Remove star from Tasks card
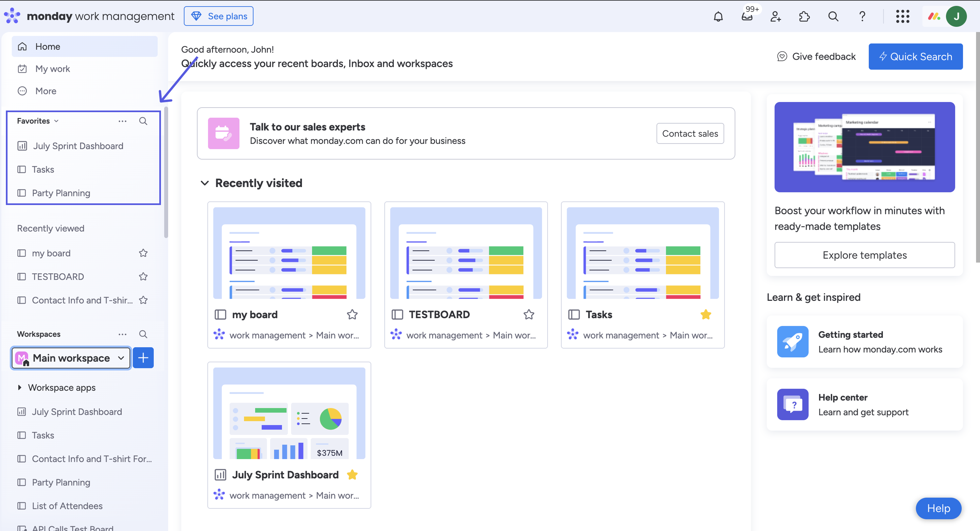Viewport: 980px width, 531px height. 706,315
